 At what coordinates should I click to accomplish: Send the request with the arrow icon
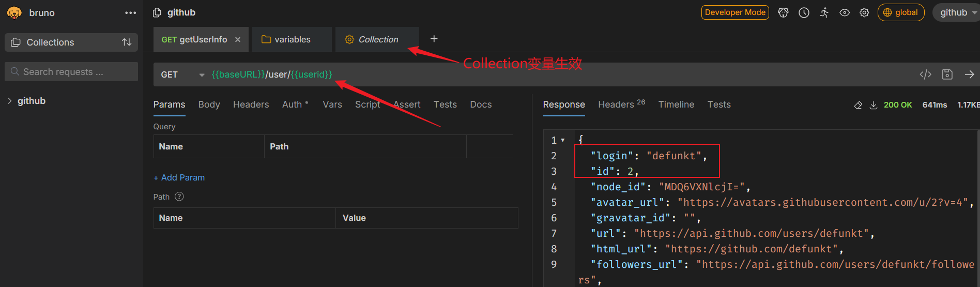point(969,74)
